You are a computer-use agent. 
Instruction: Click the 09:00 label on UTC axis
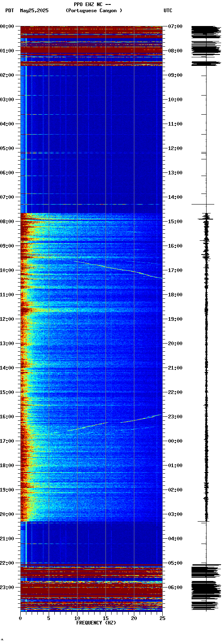coord(175,75)
